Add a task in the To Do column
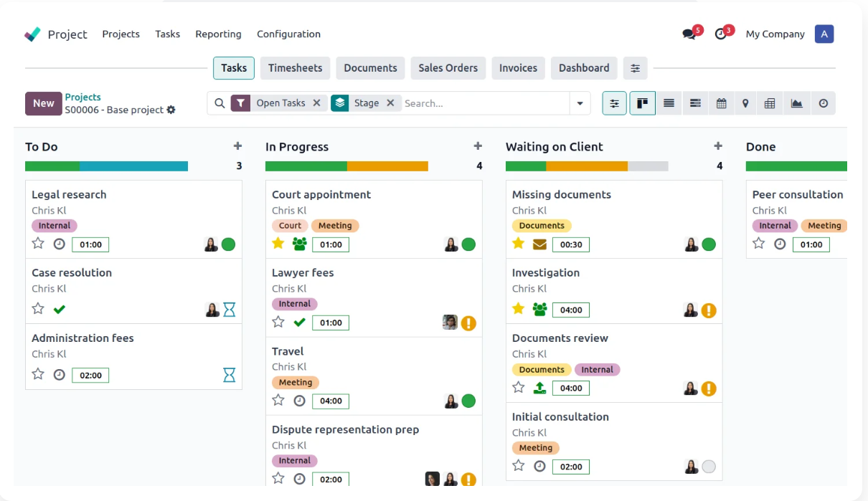Image resolution: width=868 pixels, height=501 pixels. tap(237, 146)
